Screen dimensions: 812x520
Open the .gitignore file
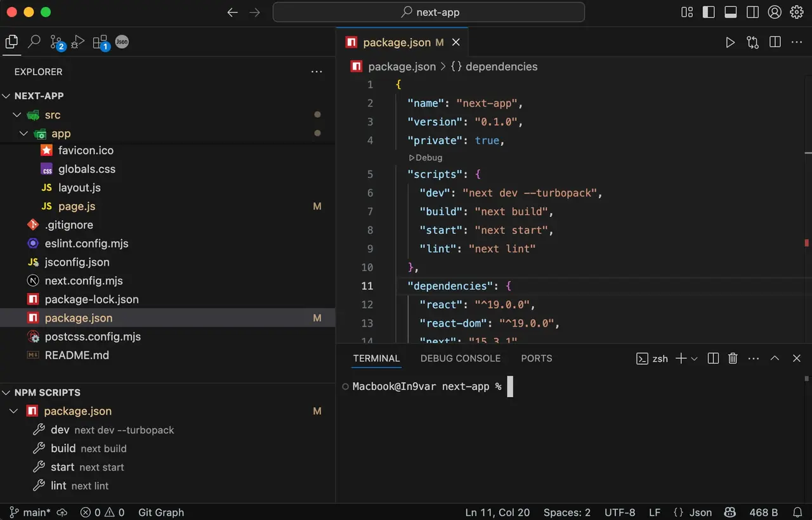coord(167,225)
